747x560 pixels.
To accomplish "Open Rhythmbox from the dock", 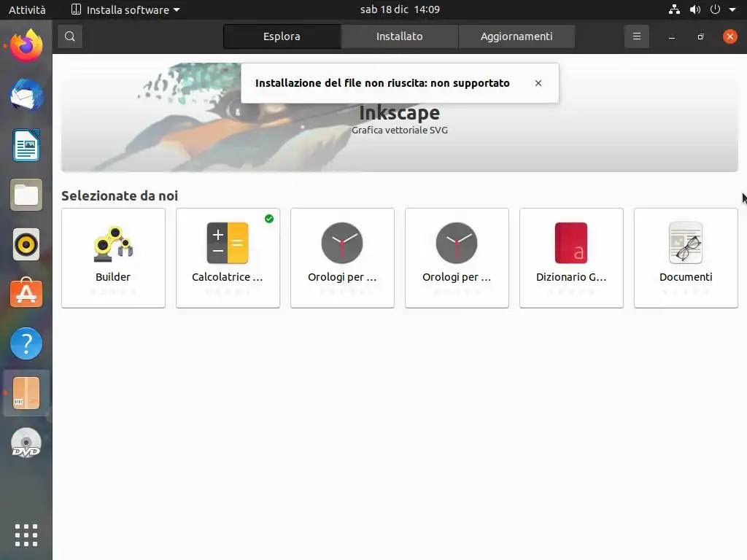I will coord(26,245).
